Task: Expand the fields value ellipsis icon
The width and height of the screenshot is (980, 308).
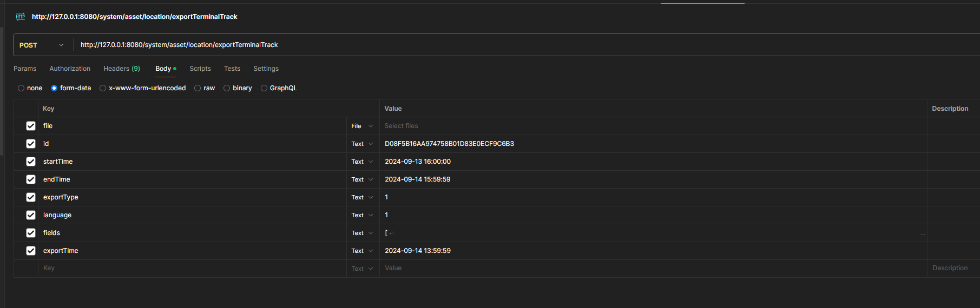Action: tap(923, 233)
